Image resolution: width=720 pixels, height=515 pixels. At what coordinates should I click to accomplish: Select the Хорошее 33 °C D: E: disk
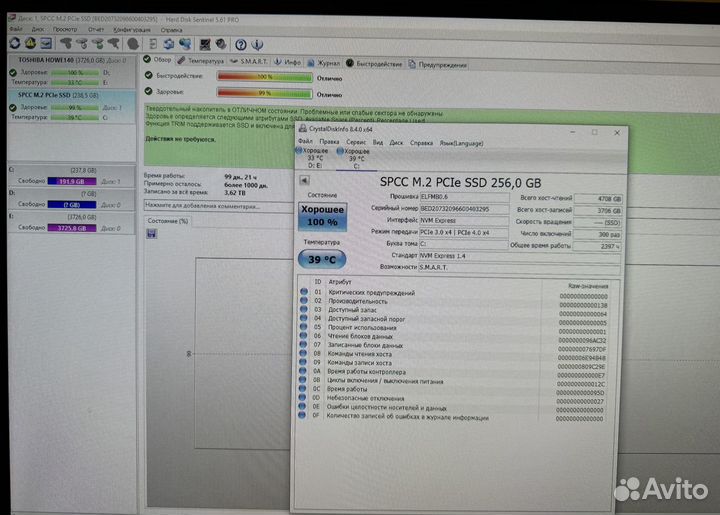(314, 155)
